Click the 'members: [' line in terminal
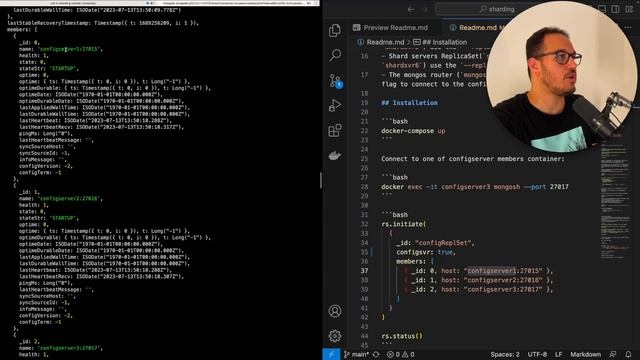 point(22,29)
